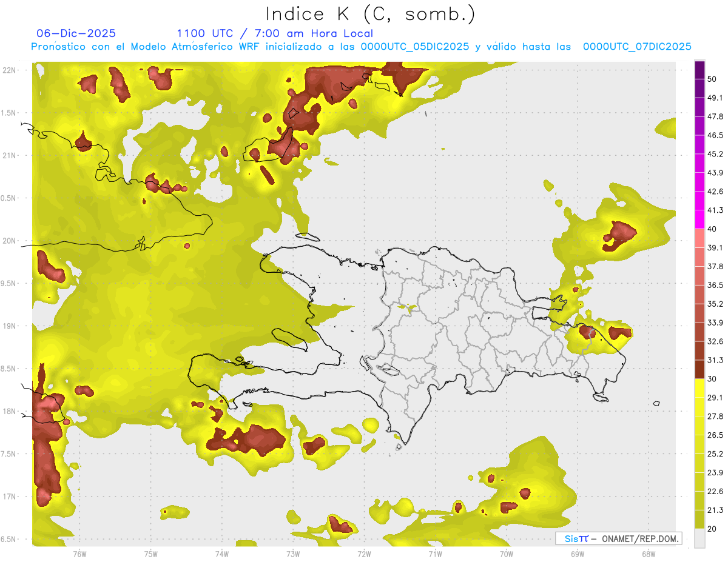Click the '68W' longitude label
Screen dimensions: 728x562
648,554
